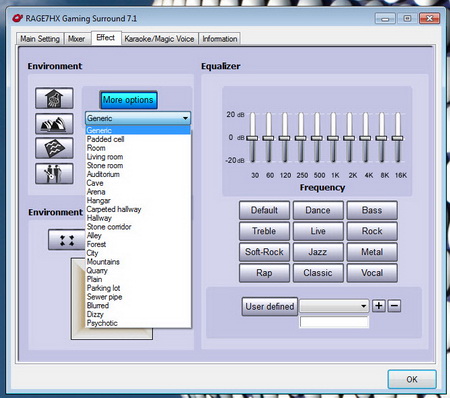450x398 pixels.
Task: Apply the Live equalizer preset
Action: [x=318, y=231]
